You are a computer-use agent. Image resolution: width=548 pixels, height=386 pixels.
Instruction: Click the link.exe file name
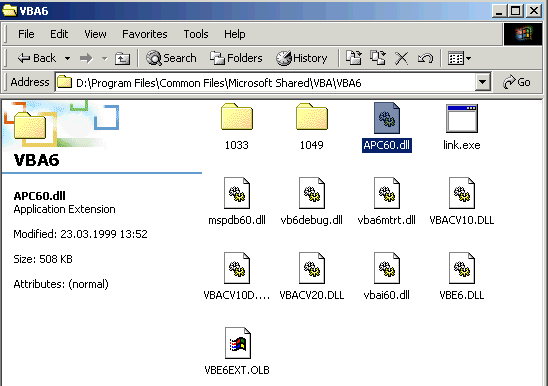coord(462,145)
